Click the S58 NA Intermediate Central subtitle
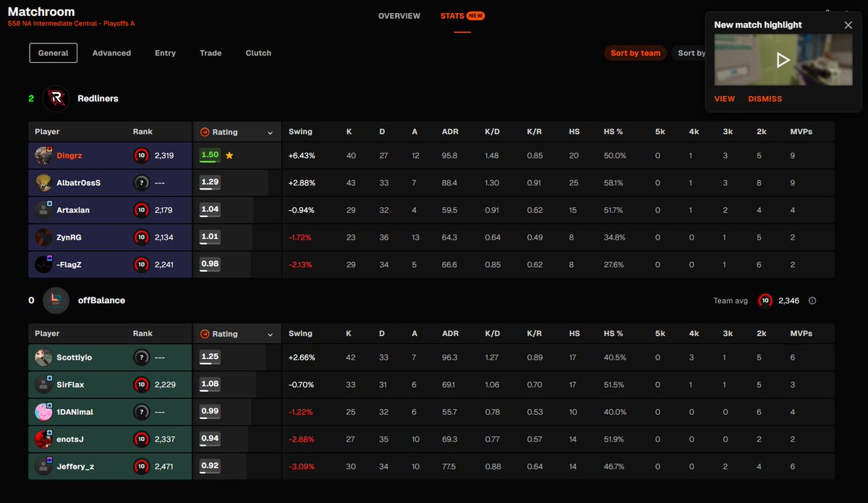This screenshot has height=503, width=868. point(71,24)
